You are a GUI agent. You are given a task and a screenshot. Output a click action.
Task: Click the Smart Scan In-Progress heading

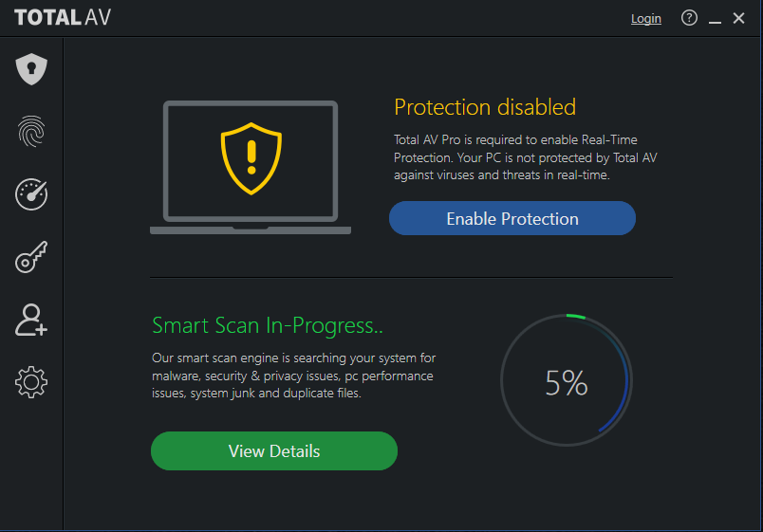pyautogui.click(x=268, y=325)
